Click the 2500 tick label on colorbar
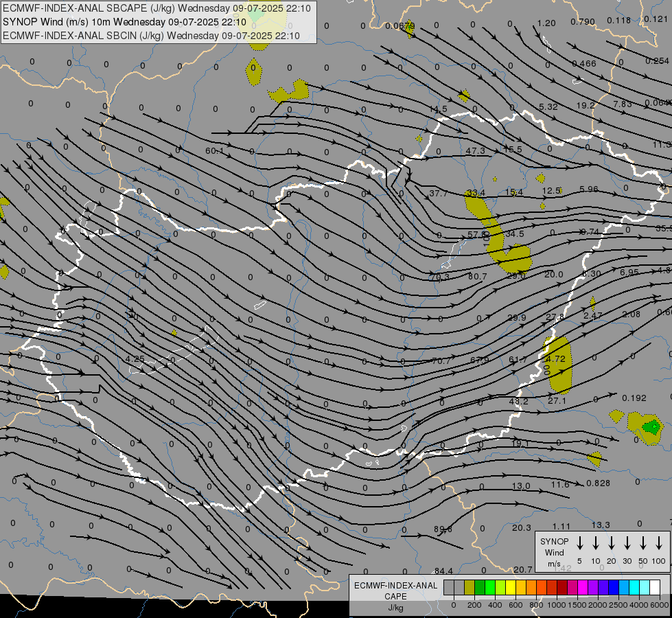 pos(618,605)
